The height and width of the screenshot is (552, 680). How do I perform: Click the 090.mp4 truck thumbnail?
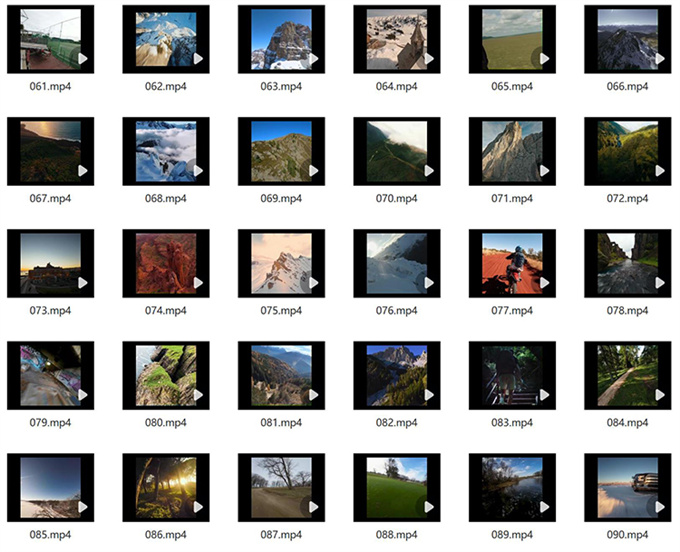point(628,487)
